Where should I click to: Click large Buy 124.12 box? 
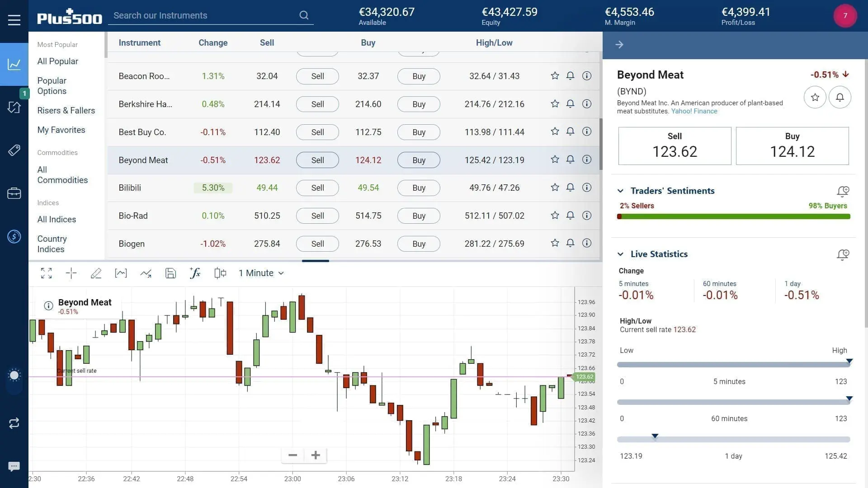coord(792,146)
